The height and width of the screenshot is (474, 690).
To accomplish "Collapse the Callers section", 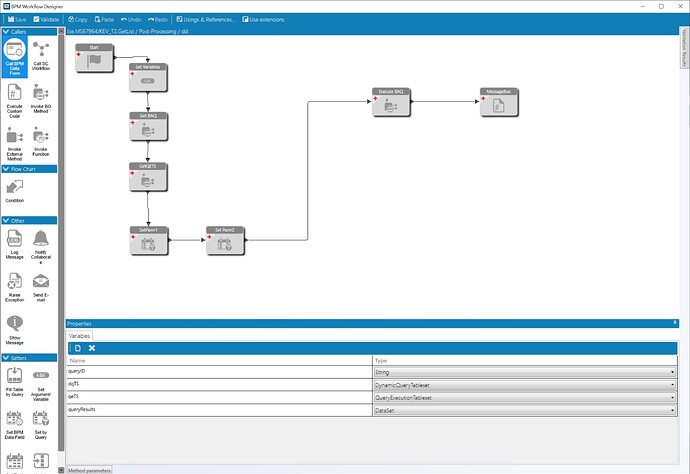I will click(x=6, y=31).
